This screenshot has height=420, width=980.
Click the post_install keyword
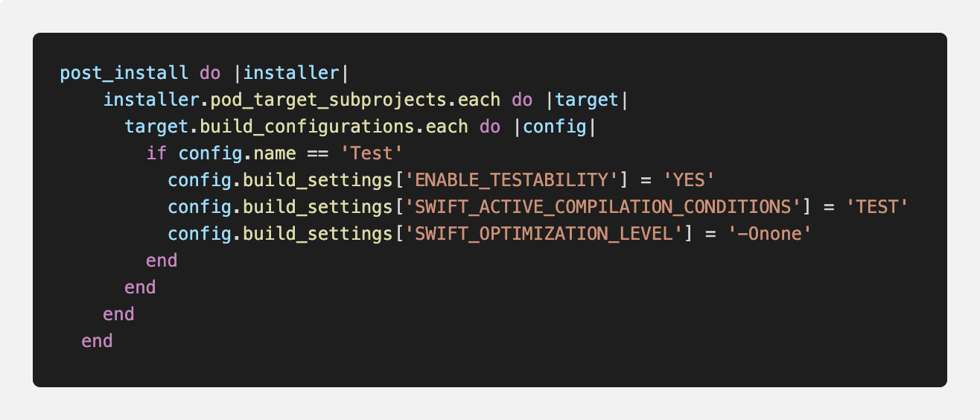click(124, 73)
